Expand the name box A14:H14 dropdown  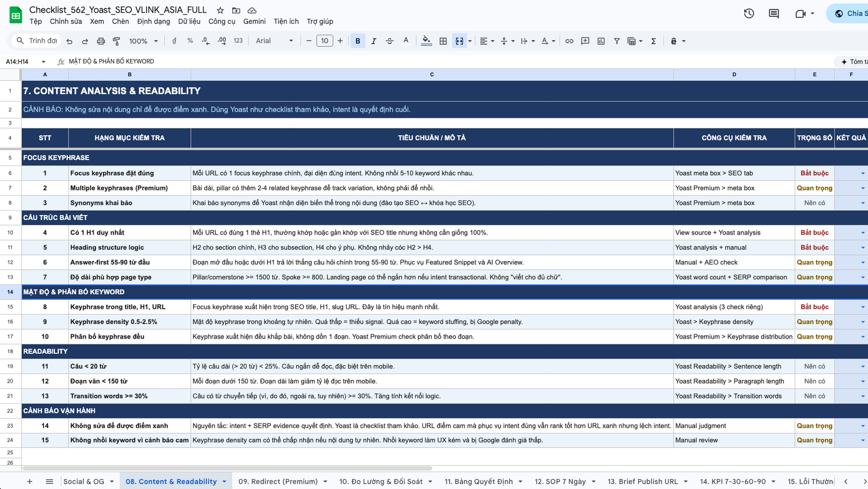[43, 62]
